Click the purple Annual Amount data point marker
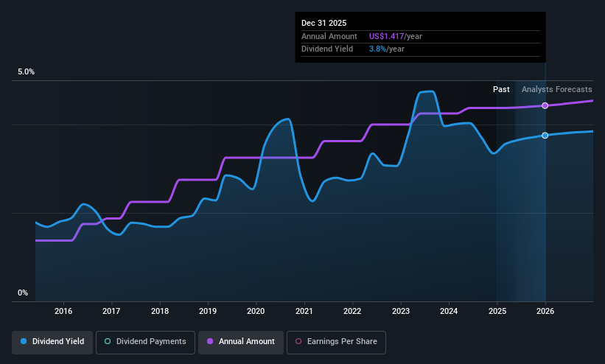 coord(545,106)
